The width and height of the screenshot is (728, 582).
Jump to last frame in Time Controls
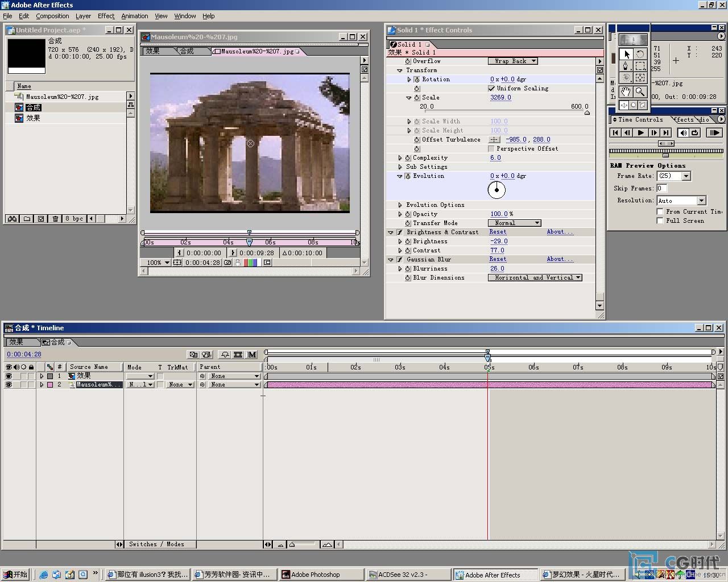click(666, 132)
